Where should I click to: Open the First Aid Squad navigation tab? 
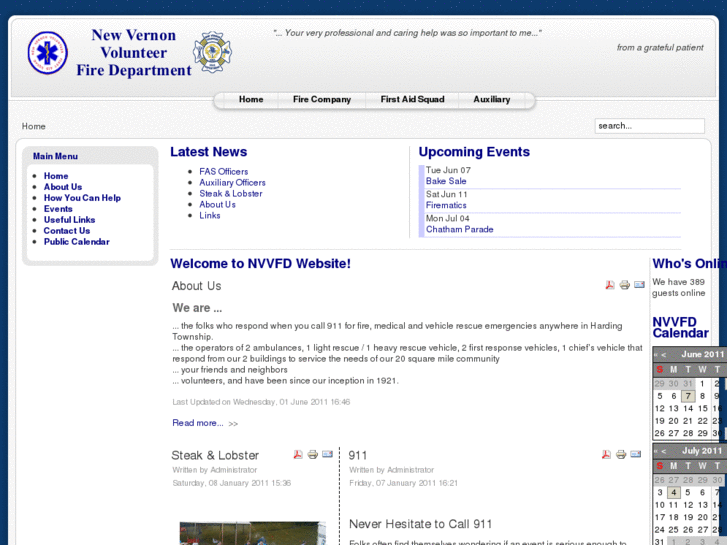click(412, 99)
